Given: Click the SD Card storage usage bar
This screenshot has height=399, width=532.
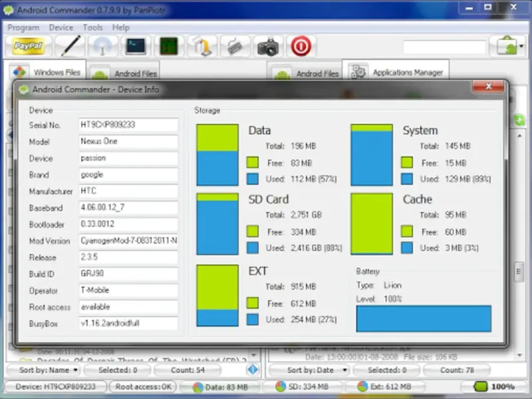Looking at the screenshot, I should [217, 224].
